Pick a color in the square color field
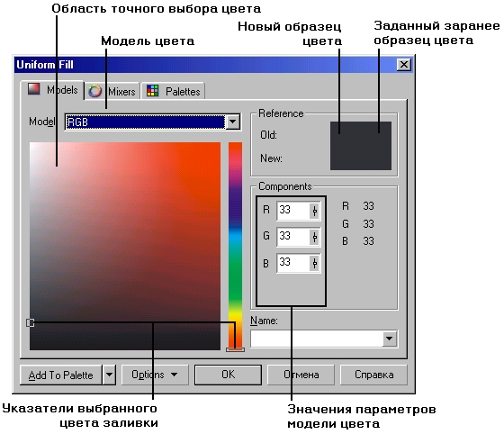Screen dimensions: 504x434 click(x=125, y=246)
